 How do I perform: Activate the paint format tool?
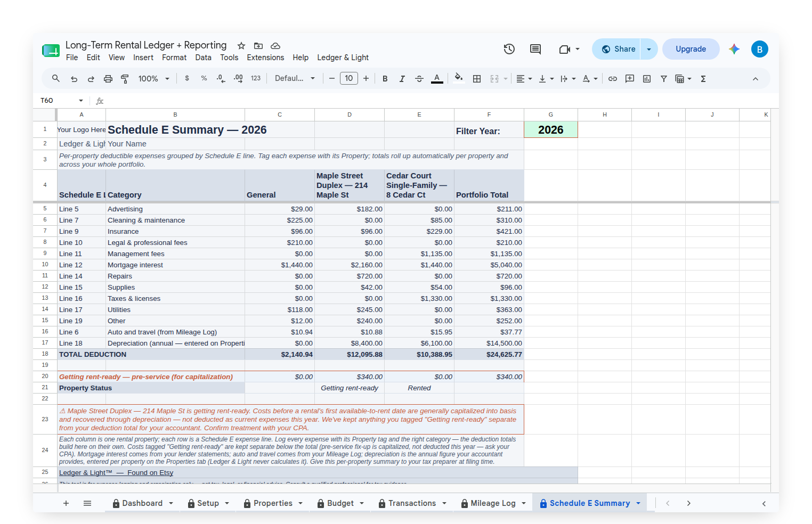pos(125,79)
